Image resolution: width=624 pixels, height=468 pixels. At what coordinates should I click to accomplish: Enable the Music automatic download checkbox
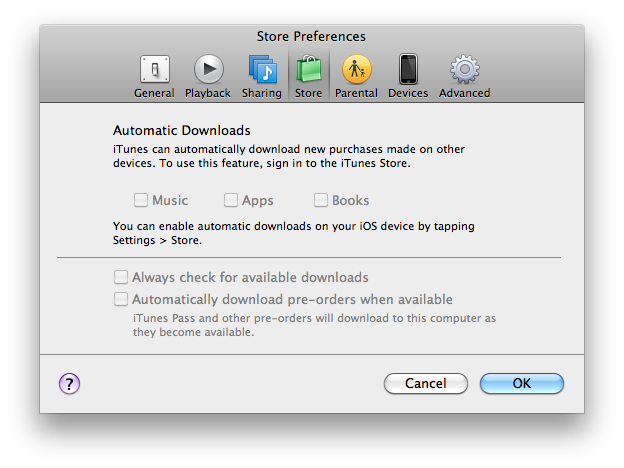click(x=141, y=200)
